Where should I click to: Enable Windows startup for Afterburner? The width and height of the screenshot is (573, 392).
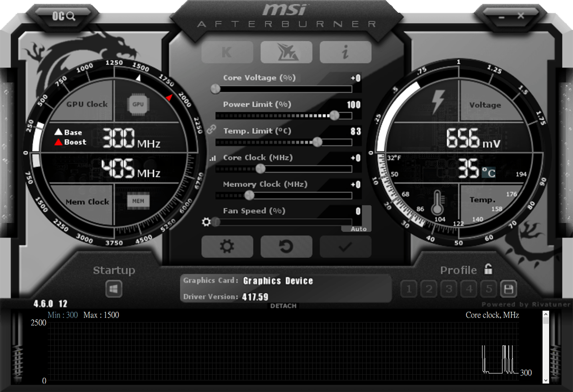[x=113, y=289]
